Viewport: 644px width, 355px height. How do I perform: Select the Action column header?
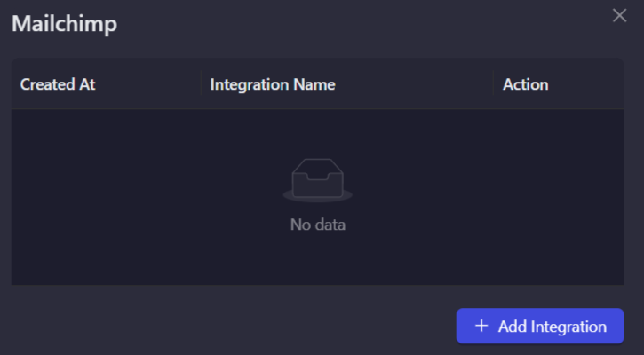(559, 84)
